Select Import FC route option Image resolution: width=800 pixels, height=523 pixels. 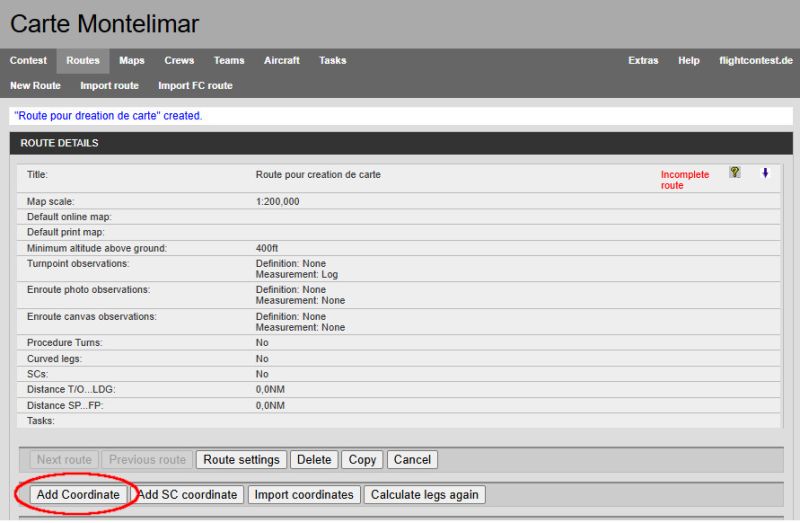(195, 86)
